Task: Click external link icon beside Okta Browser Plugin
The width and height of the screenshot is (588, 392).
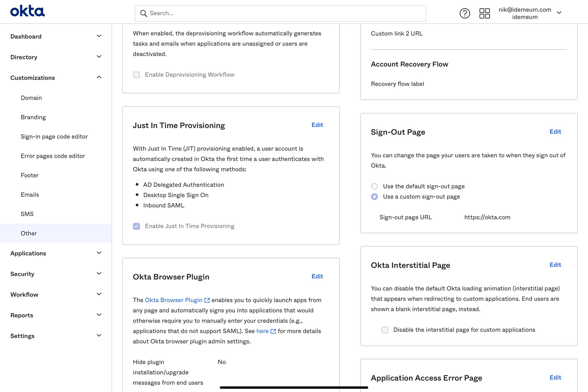Action: (x=207, y=300)
